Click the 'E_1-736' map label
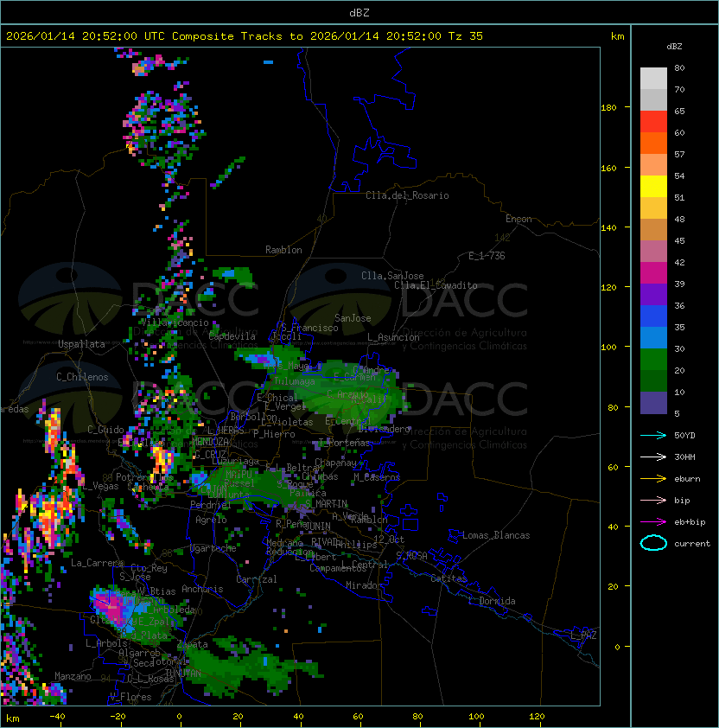719x728 pixels. (487, 256)
